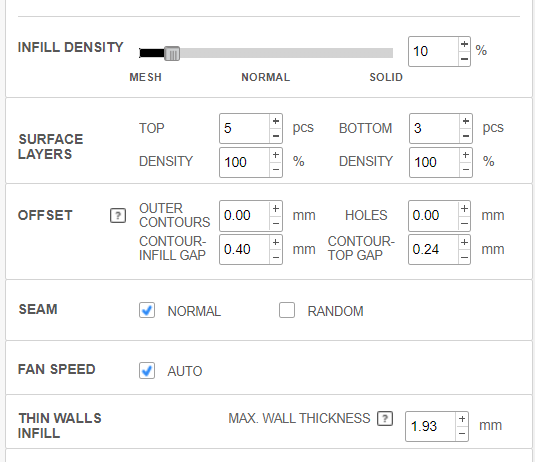535x462 pixels.
Task: Decrease bottom surface layers count
Action: tap(466, 136)
